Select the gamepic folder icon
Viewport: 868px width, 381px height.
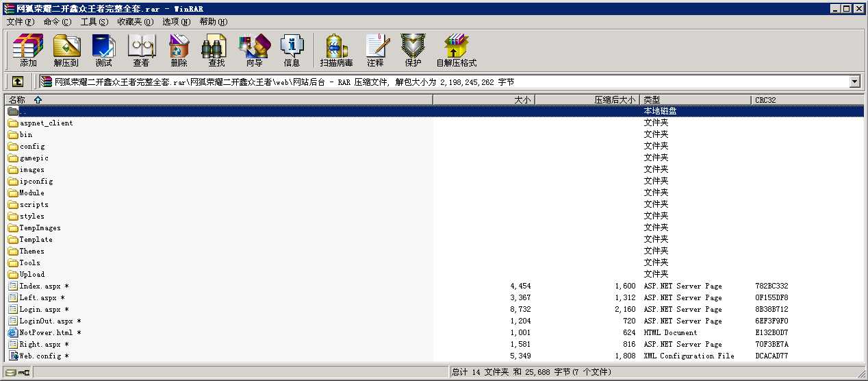click(x=13, y=158)
